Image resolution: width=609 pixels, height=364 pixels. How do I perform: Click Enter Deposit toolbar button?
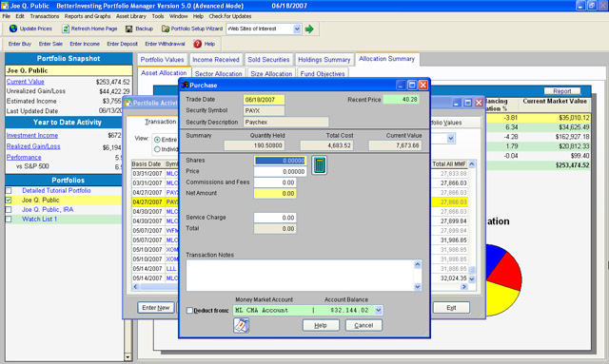(x=123, y=44)
